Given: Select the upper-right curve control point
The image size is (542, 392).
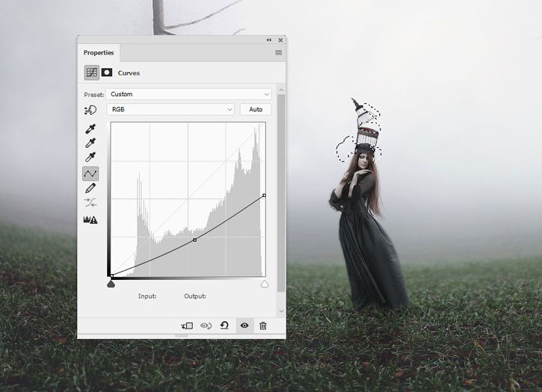Looking at the screenshot, I should [x=265, y=196].
